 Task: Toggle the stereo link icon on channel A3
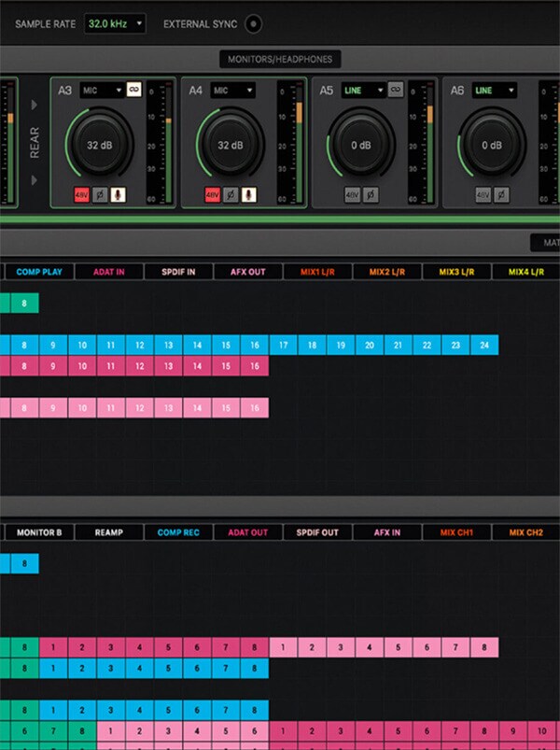click(x=134, y=90)
